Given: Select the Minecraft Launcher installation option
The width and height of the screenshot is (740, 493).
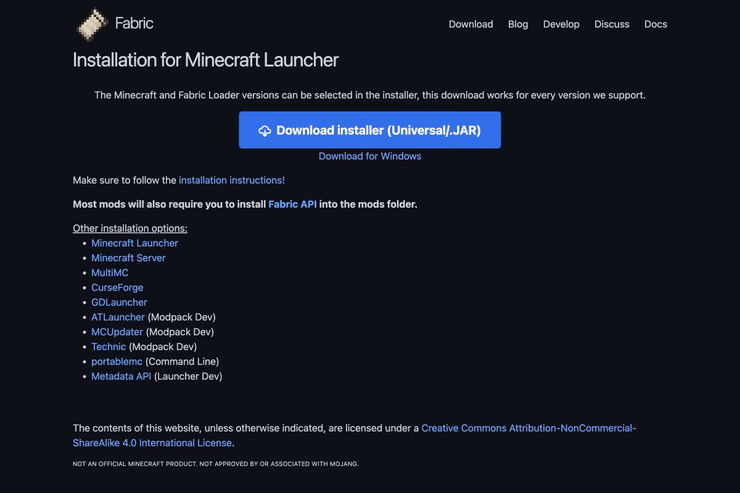Looking at the screenshot, I should click(x=135, y=243).
